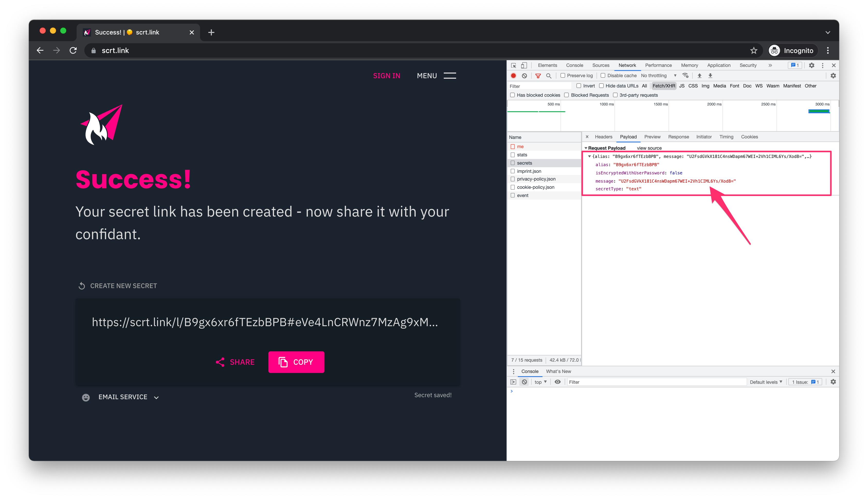Check 3rd-party requests
The height and width of the screenshot is (499, 868).
615,95
